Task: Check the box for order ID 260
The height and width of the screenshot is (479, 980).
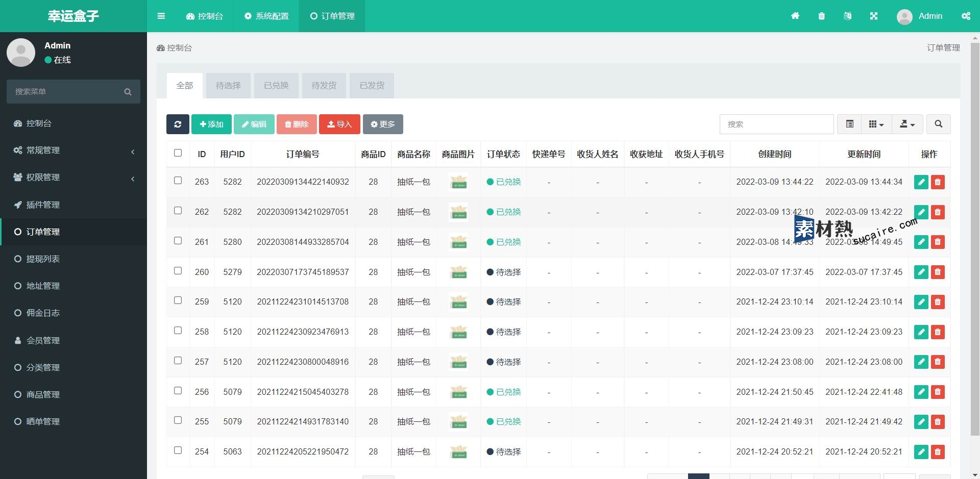Action: tap(178, 270)
